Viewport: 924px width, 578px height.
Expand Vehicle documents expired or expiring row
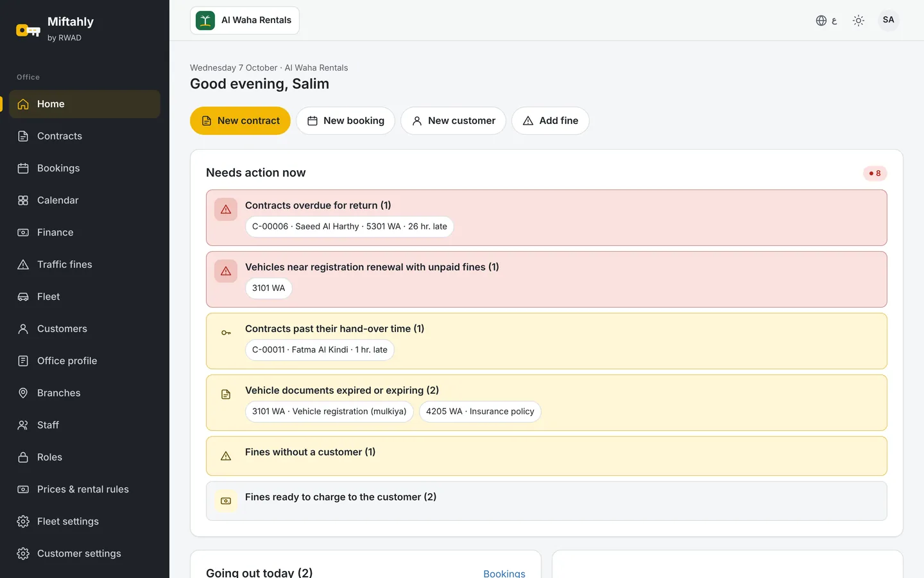pos(547,403)
